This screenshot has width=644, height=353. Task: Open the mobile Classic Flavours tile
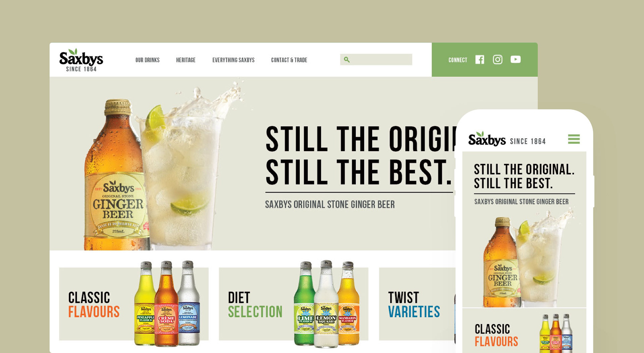coord(524,331)
